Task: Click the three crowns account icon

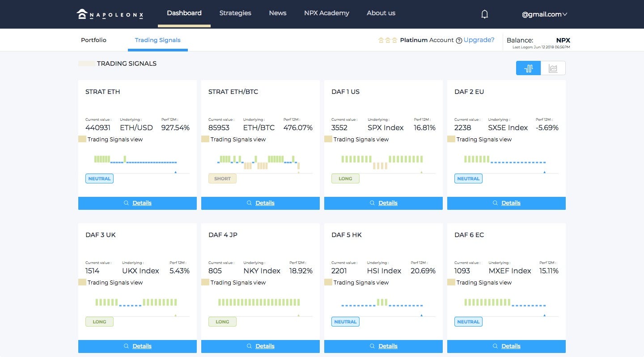Action: (388, 40)
